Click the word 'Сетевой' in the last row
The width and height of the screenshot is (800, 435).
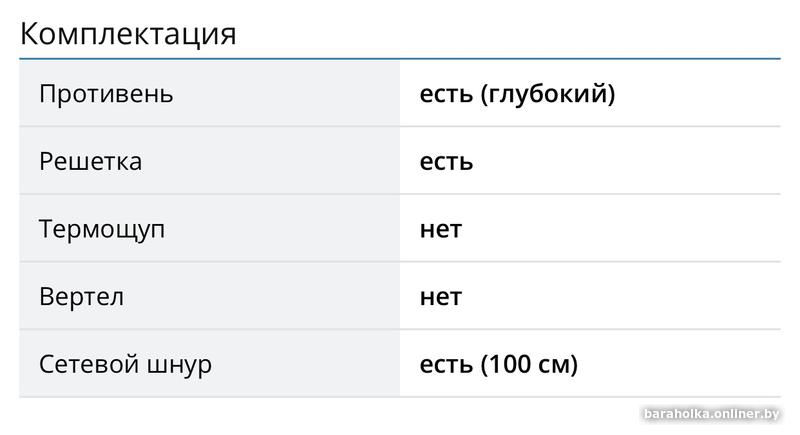point(86,364)
